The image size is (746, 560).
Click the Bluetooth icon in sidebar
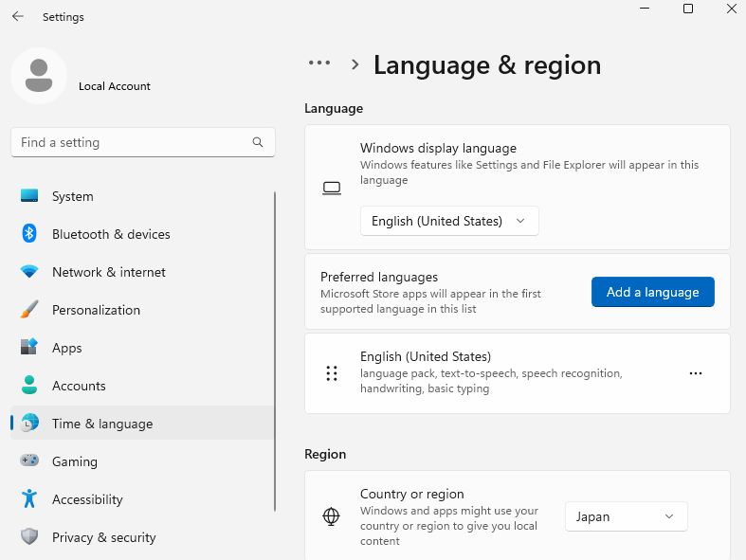[29, 234]
